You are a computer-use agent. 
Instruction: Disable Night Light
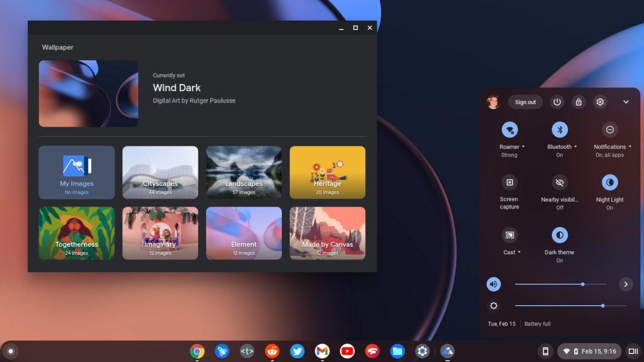tap(610, 182)
